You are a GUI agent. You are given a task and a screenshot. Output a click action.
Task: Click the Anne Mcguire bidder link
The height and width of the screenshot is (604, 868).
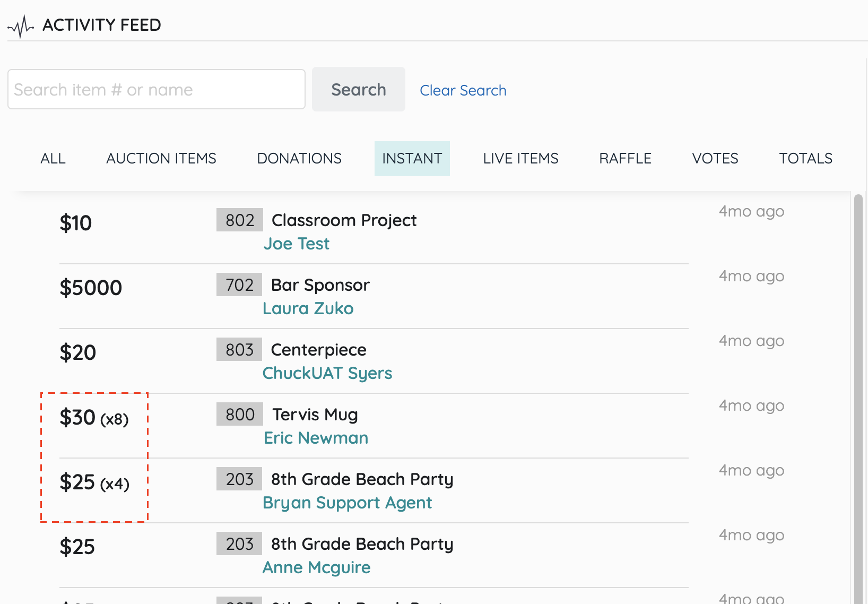pos(317,567)
